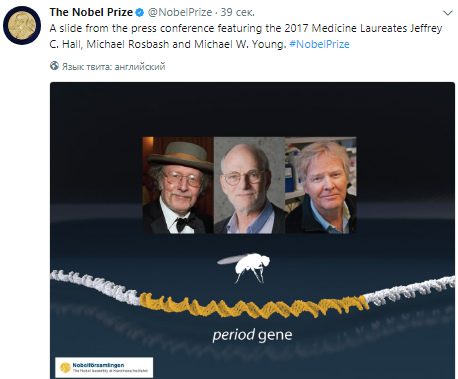The image size is (458, 379).
Task: Click the white DNA strand on right
Action: pos(409,290)
